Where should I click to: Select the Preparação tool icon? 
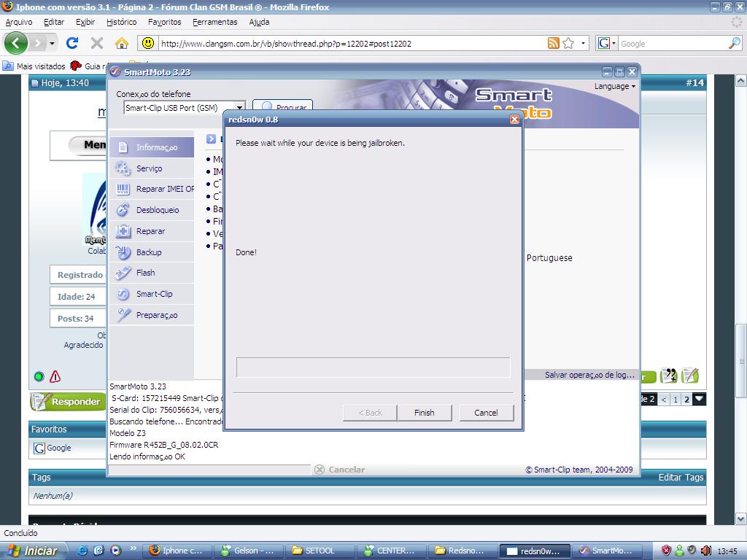[x=123, y=315]
